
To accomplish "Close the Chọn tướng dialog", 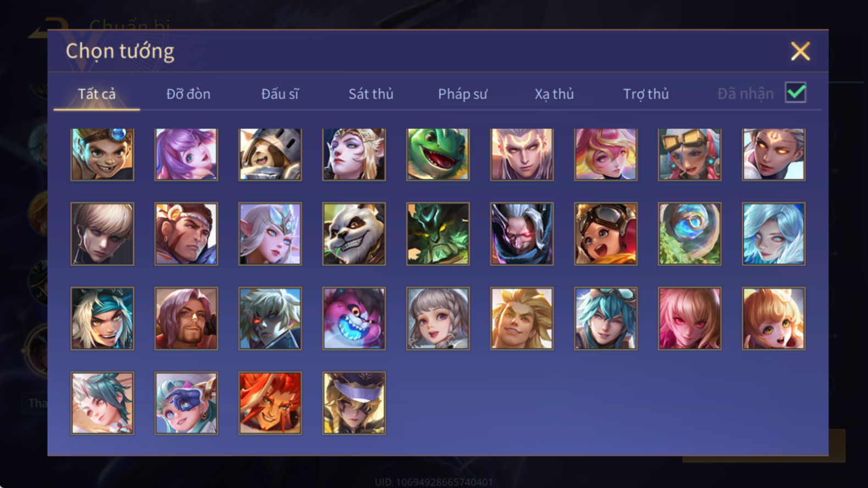I will coord(800,51).
